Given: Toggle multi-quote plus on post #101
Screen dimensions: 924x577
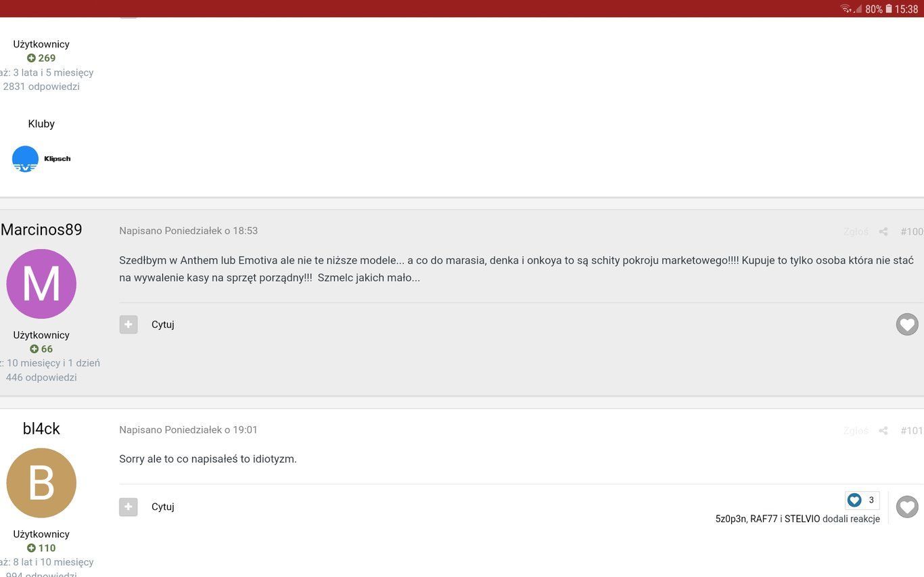Looking at the screenshot, I should [129, 507].
